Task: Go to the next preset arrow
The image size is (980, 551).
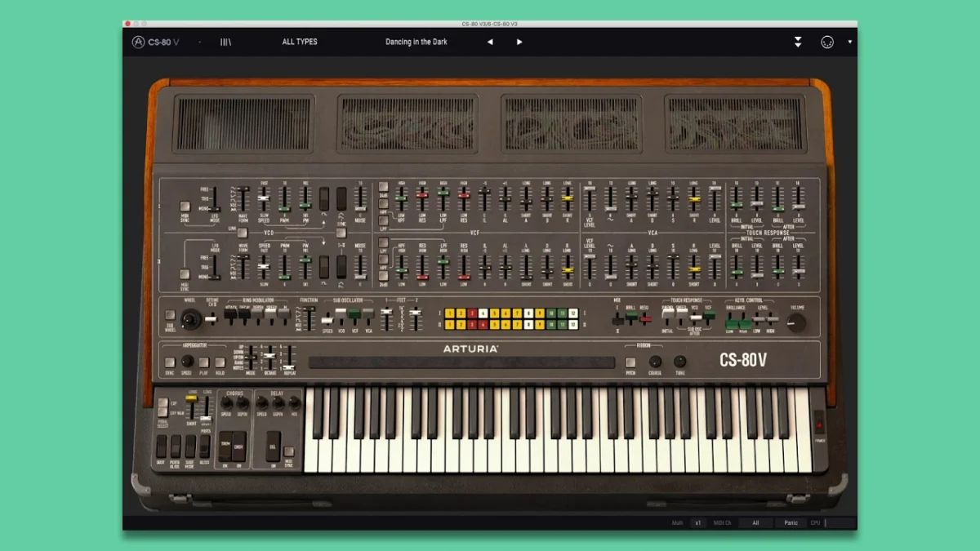Action: click(x=519, y=42)
